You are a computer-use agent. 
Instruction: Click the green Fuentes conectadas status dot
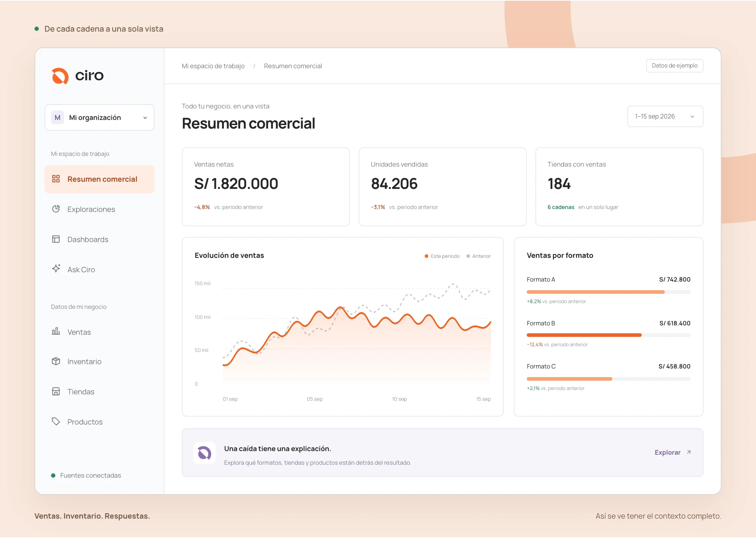(53, 476)
